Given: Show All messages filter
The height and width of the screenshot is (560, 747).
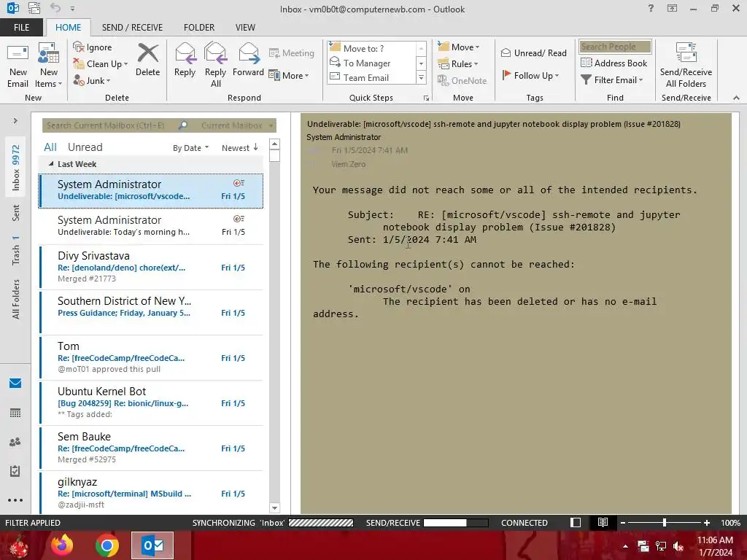Looking at the screenshot, I should click(50, 147).
